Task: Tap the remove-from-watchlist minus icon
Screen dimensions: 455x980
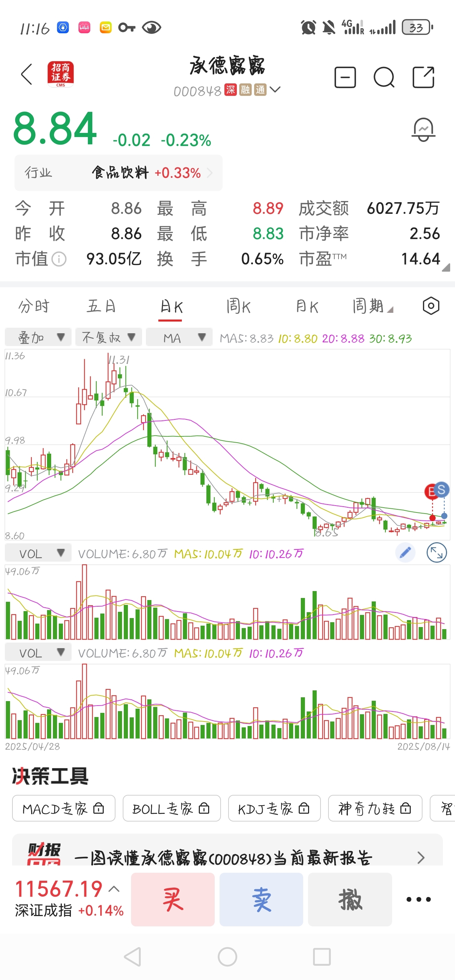Action: [x=345, y=77]
